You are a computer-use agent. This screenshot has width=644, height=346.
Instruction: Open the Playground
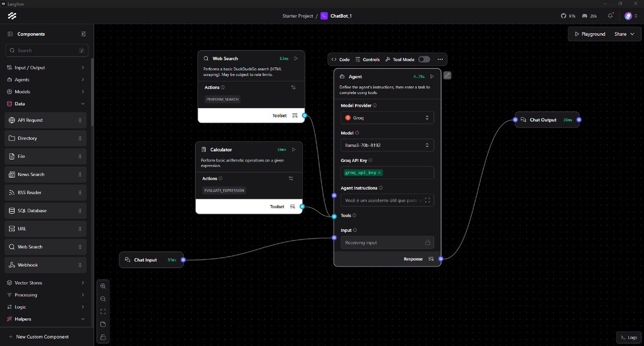click(590, 34)
